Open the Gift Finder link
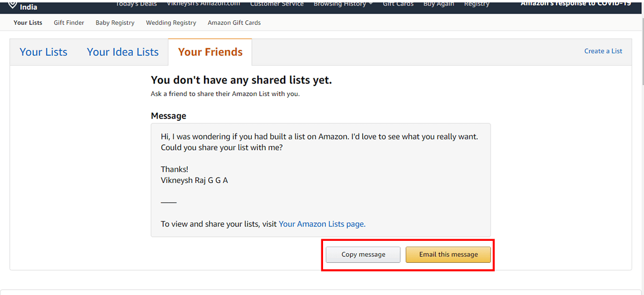This screenshot has width=644, height=295. click(69, 23)
